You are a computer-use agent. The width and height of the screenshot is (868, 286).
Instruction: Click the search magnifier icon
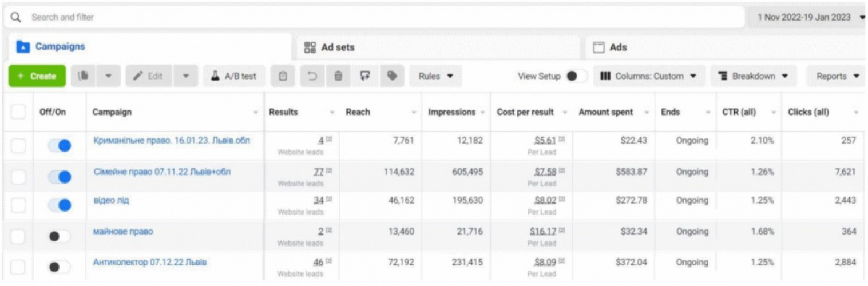[x=16, y=17]
